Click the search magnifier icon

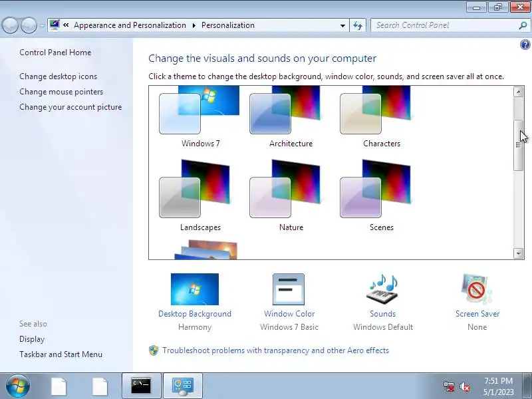coord(523,25)
